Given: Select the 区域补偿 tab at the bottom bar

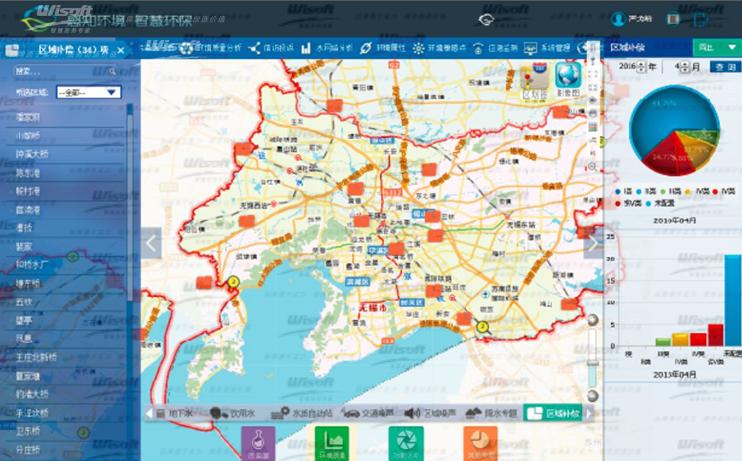Looking at the screenshot, I should [x=552, y=413].
